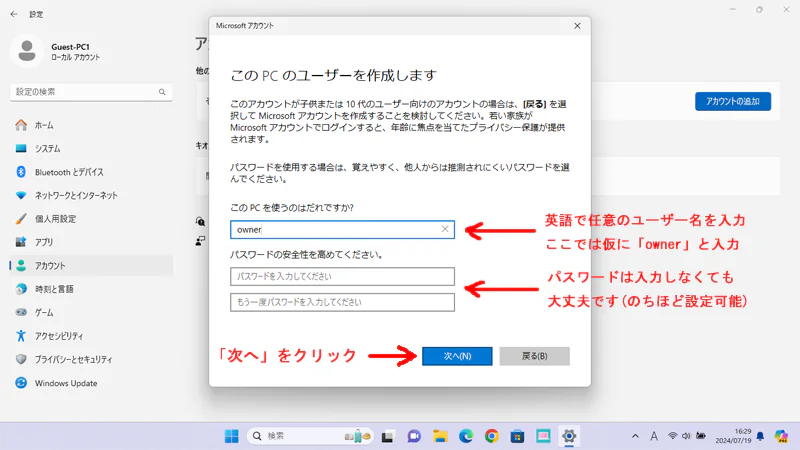Open 時刻と言語 settings
The height and width of the screenshot is (450, 800).
click(x=92, y=289)
